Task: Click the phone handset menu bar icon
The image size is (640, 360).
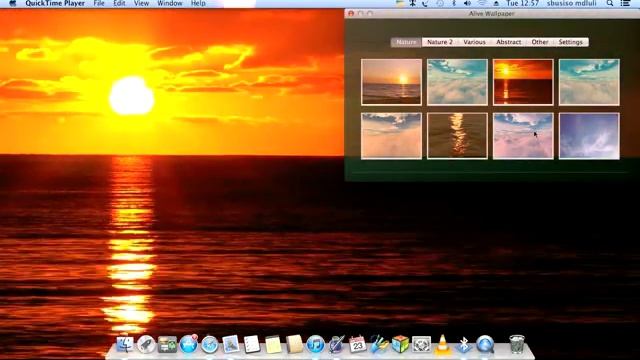Action: 425,3
